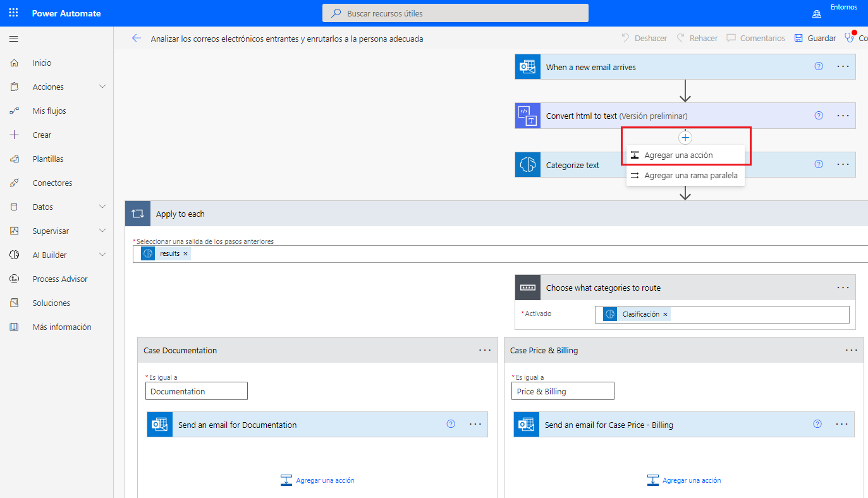Click the AI Builder brain icon
This screenshot has width=868, height=498.
point(14,255)
